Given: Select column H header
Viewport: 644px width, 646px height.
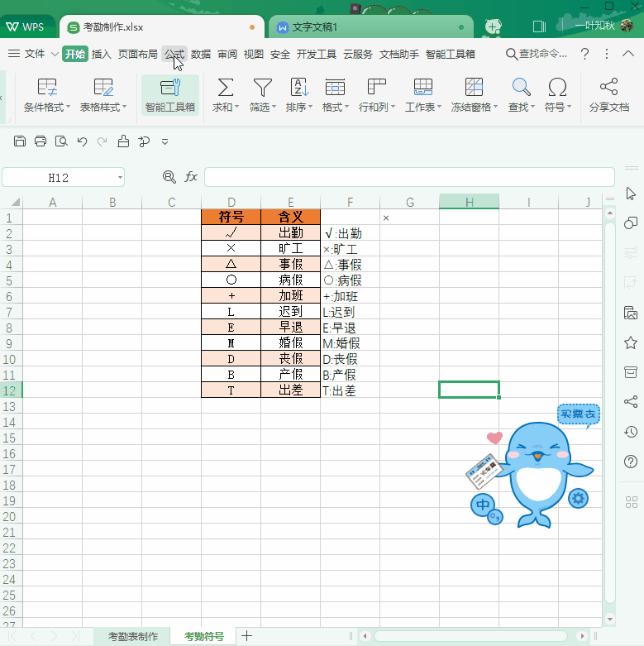Looking at the screenshot, I should coord(469,202).
